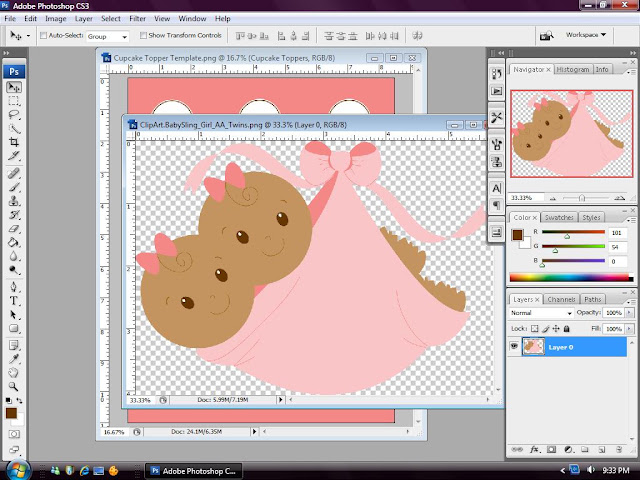Enable the Auto-Select checkbox
Screen dimensions: 640x480
click(x=43, y=36)
